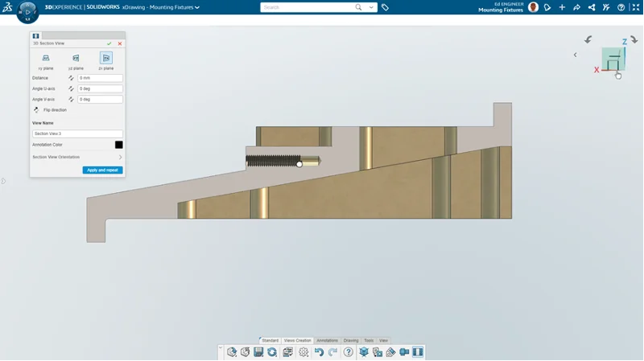Open the notifications bell icon

(x=547, y=7)
